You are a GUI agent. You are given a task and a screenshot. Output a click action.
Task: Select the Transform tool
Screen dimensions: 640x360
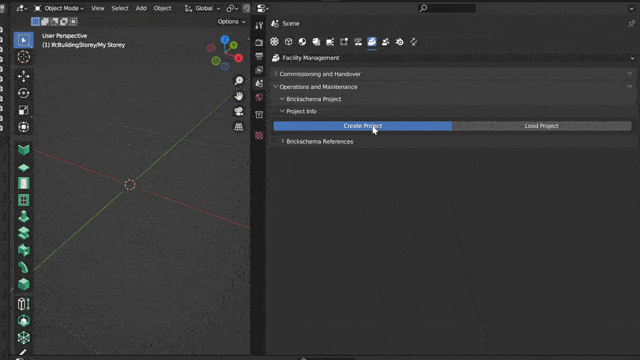tap(24, 127)
